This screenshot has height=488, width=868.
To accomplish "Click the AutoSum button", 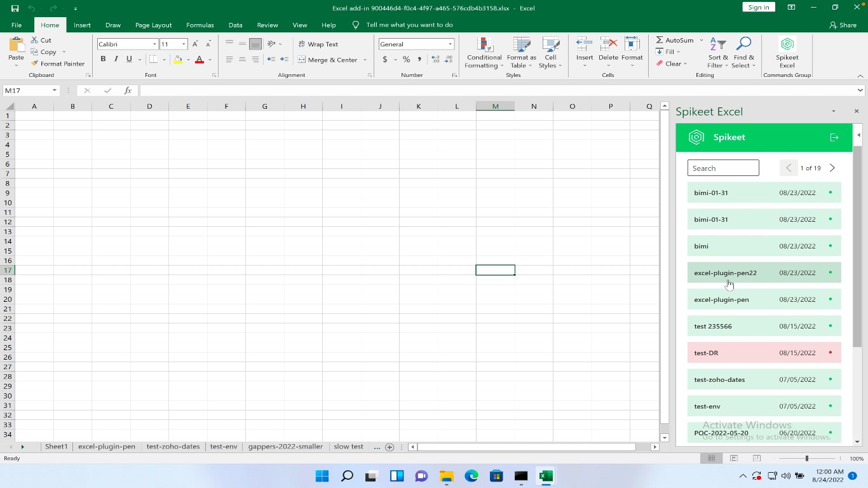I will tap(675, 40).
